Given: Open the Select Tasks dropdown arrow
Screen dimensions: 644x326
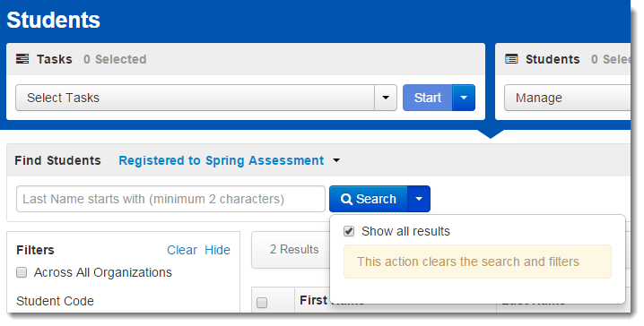Looking at the screenshot, I should pyautogui.click(x=386, y=98).
